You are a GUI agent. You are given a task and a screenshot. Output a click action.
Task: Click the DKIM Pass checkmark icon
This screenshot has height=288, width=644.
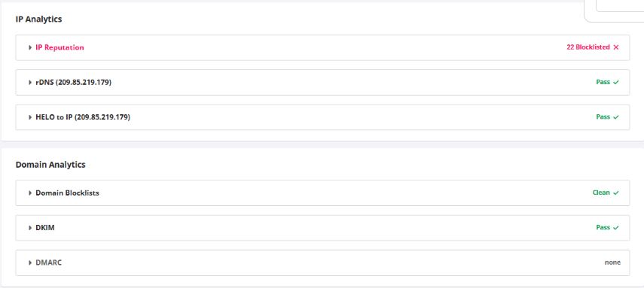(615, 228)
